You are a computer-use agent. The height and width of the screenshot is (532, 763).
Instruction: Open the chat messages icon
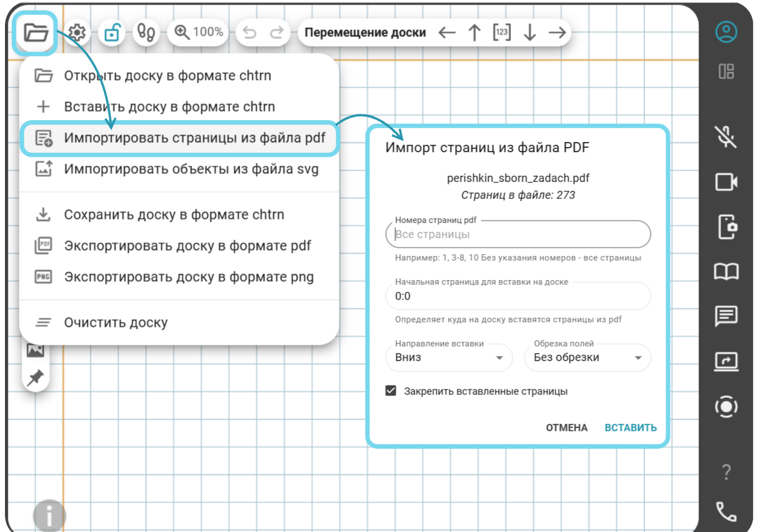726,316
